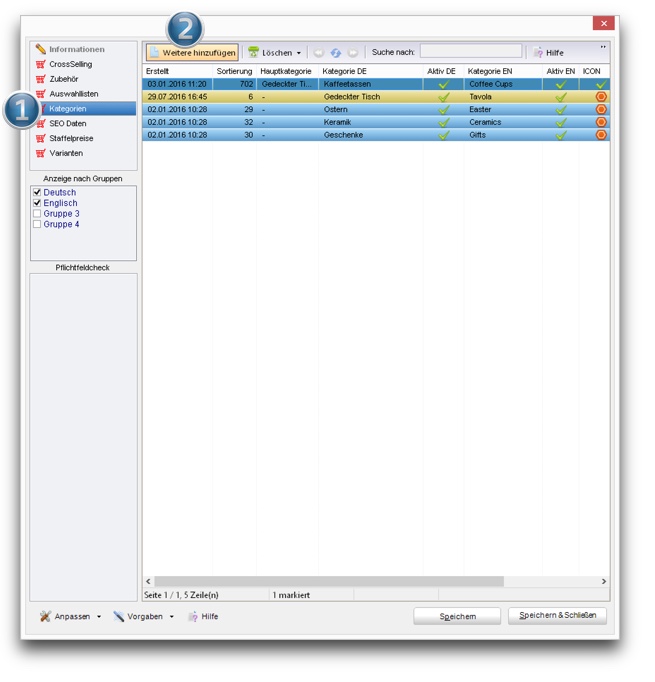Open the Anpassen dropdown arrow
655x682 pixels.
pyautogui.click(x=99, y=616)
